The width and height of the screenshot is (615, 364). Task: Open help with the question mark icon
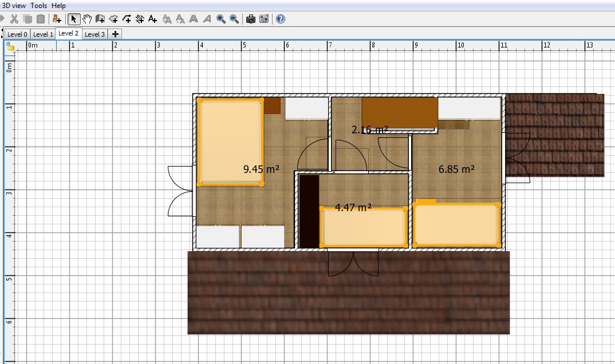281,19
